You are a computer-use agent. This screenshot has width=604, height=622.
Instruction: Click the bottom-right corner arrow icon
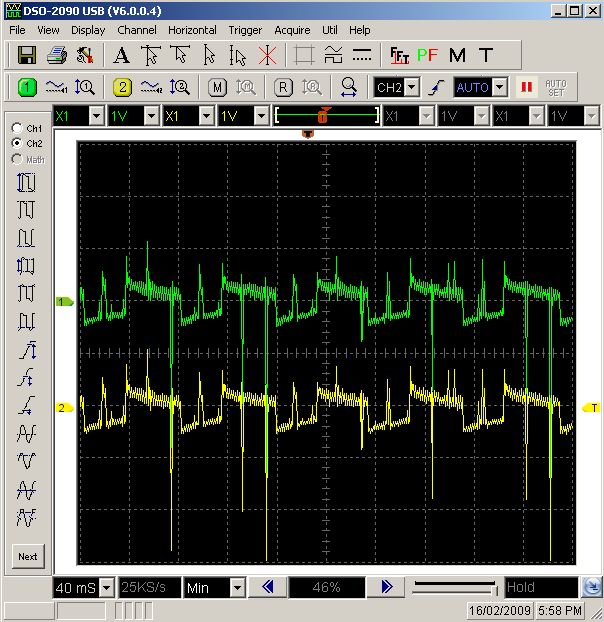click(592, 587)
